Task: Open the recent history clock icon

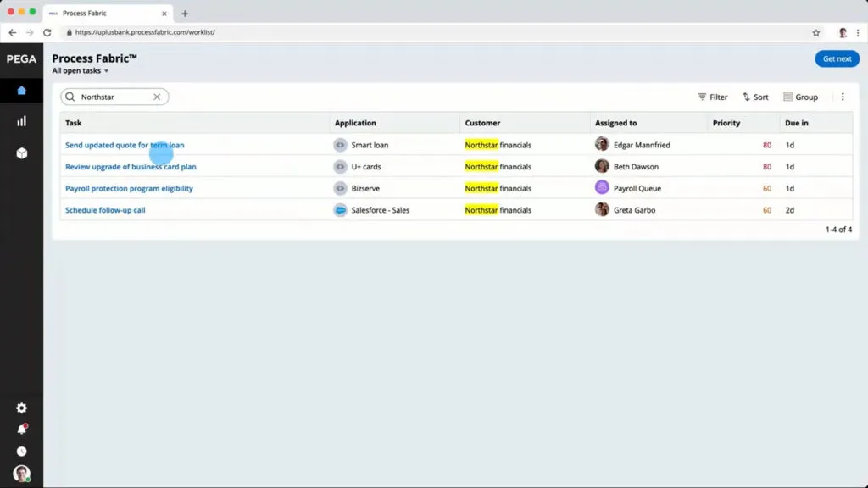Action: (x=21, y=452)
